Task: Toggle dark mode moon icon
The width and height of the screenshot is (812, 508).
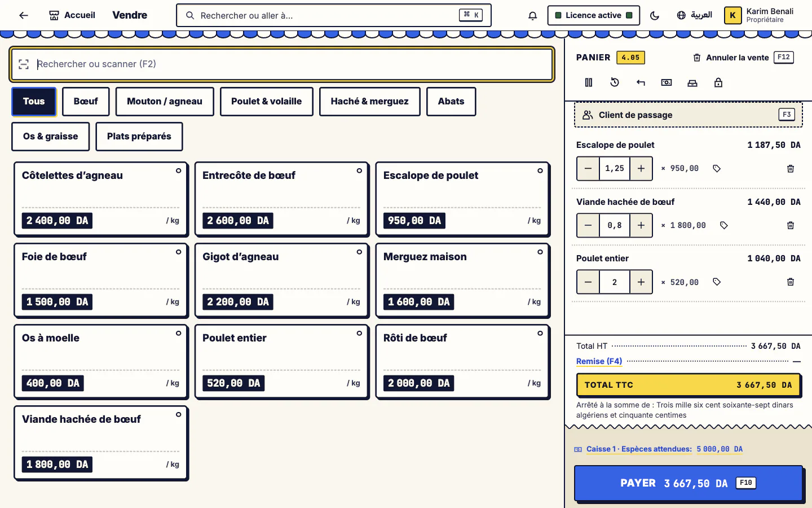Action: [655, 15]
